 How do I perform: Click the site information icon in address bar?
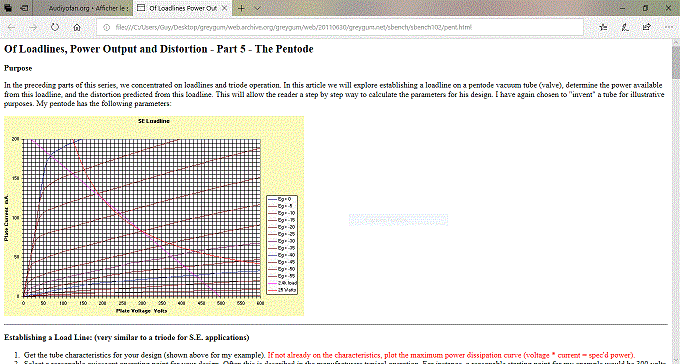pos(107,27)
